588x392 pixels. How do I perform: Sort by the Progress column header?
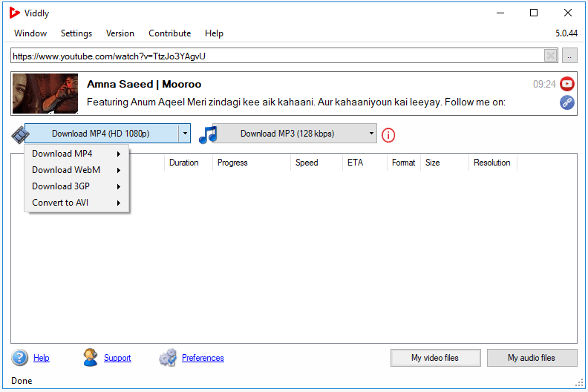(x=252, y=163)
